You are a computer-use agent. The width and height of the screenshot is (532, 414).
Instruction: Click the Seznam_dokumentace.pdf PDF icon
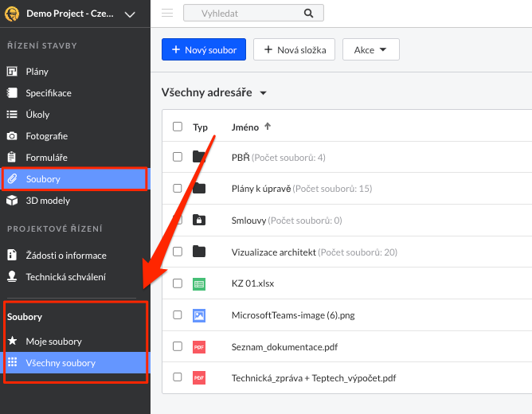tap(199, 347)
